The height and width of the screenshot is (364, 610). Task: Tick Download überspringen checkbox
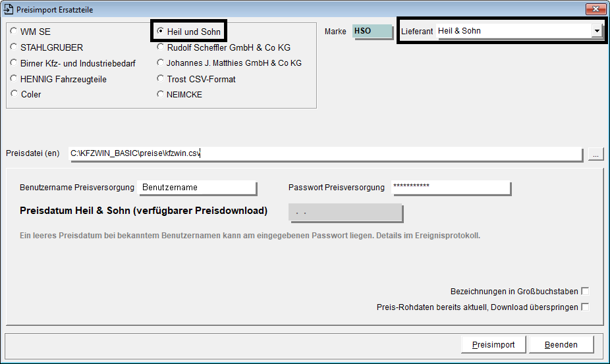(x=585, y=307)
